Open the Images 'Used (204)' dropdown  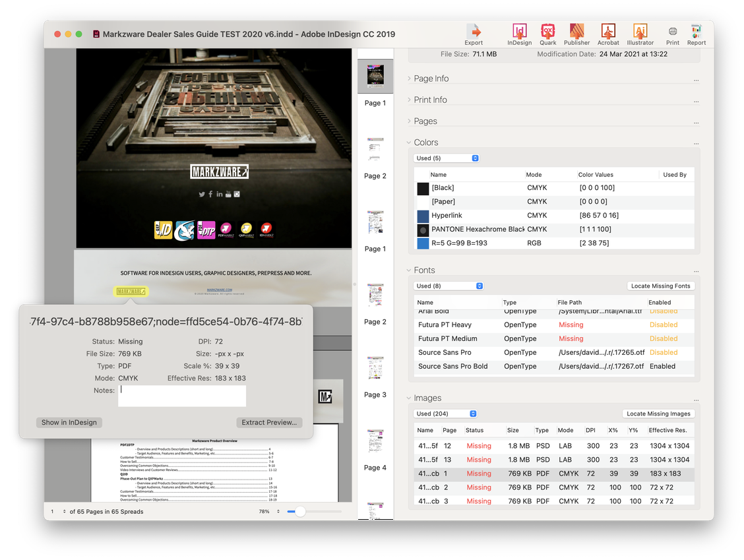coord(446,414)
